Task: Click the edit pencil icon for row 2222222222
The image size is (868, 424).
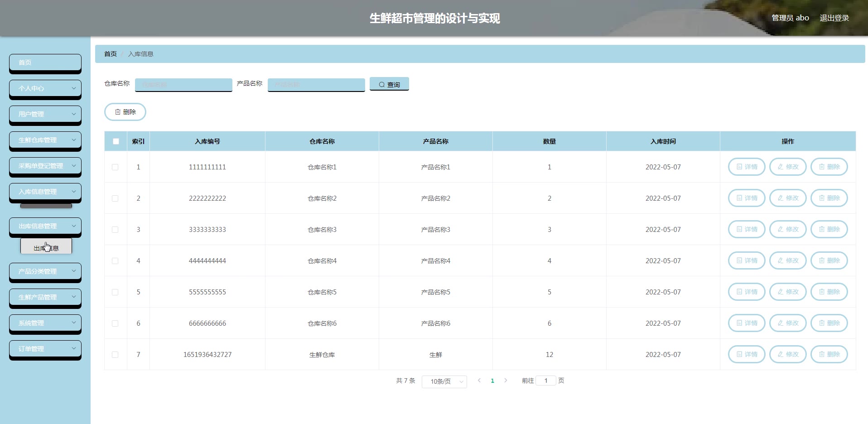Action: pyautogui.click(x=781, y=198)
